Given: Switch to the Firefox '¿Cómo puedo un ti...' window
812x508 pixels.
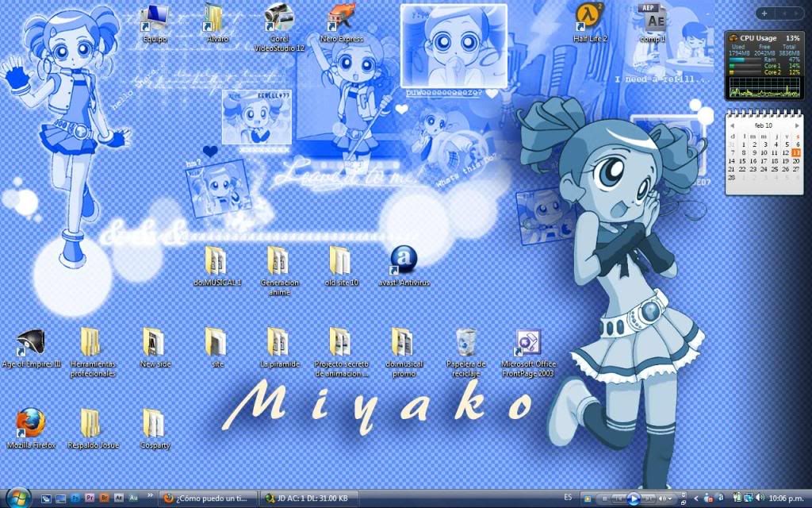Looking at the screenshot, I should (208, 498).
